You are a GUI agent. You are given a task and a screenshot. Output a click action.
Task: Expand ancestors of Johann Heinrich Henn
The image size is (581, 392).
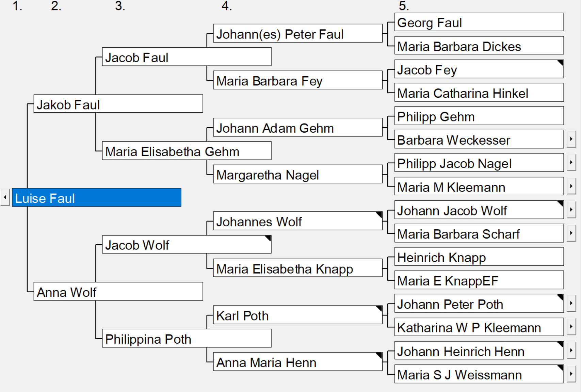point(571,350)
